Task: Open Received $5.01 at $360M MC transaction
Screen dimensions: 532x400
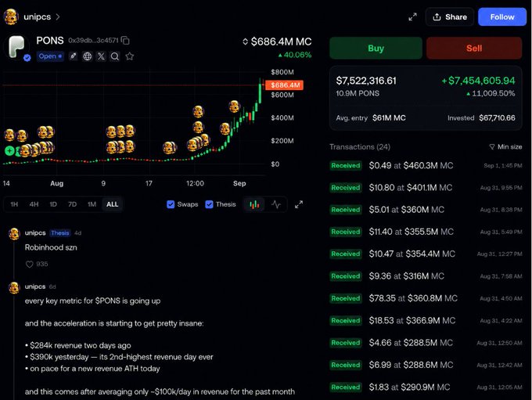Action: pyautogui.click(x=426, y=210)
